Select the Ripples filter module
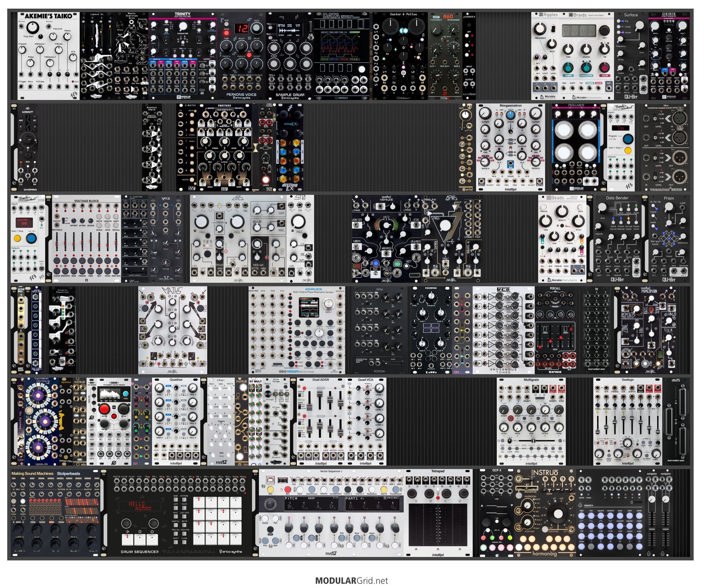704x588 pixels. (545, 56)
